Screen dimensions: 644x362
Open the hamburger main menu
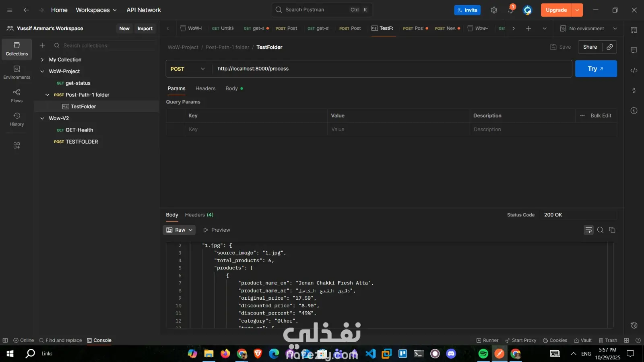coord(10,10)
